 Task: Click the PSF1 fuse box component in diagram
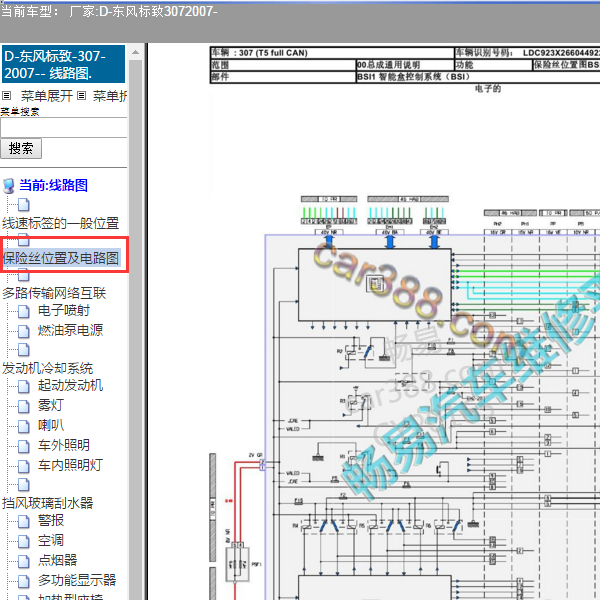click(x=237, y=564)
